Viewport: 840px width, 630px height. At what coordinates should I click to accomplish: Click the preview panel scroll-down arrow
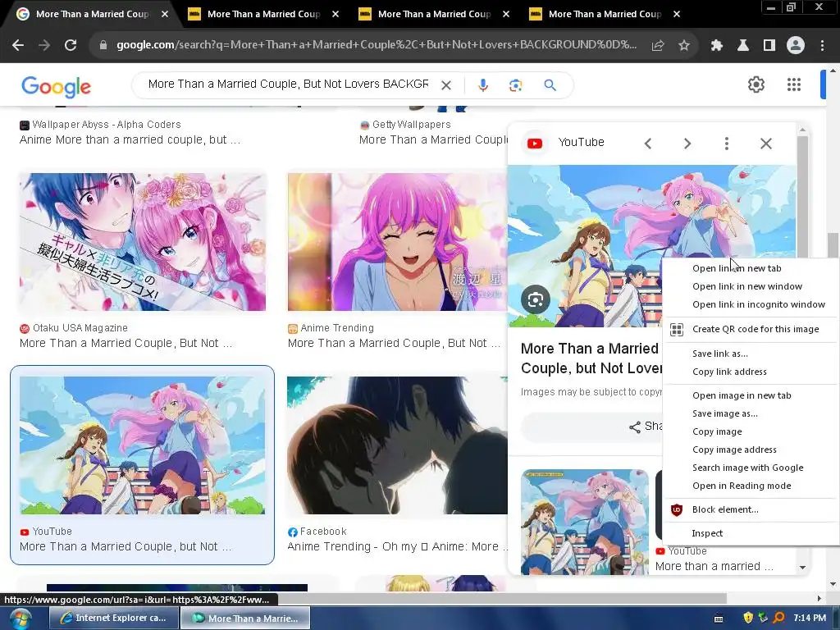tap(802, 568)
